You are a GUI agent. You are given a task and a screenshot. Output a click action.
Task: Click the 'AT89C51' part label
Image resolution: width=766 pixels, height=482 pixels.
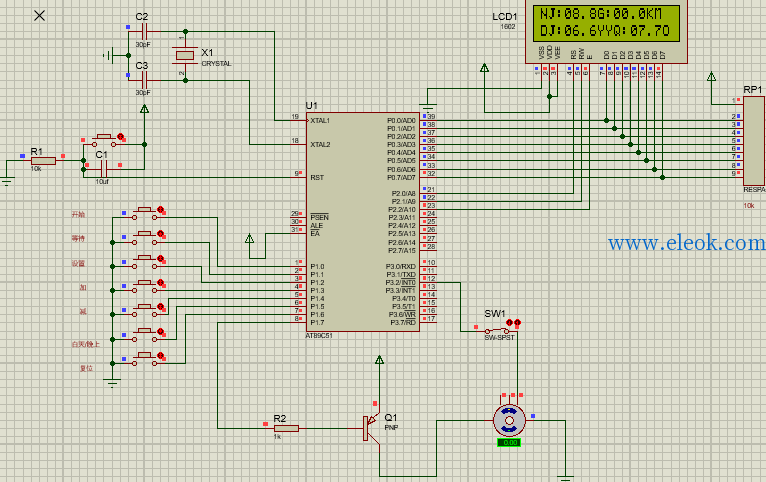click(x=319, y=336)
